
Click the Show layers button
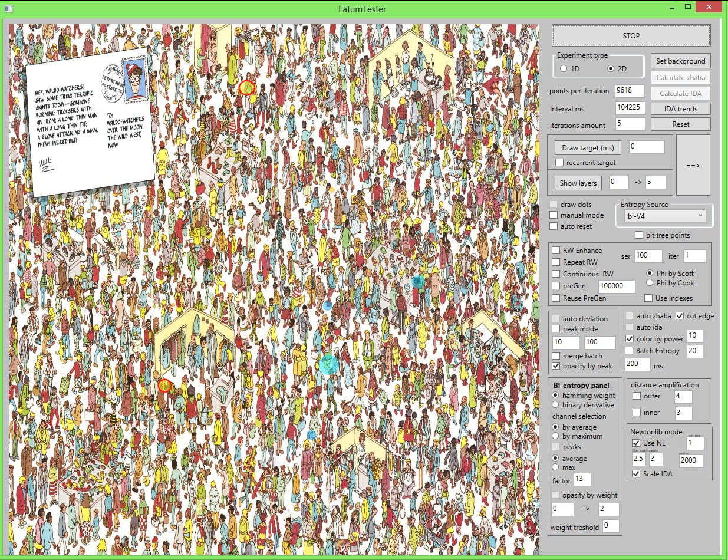tap(578, 183)
